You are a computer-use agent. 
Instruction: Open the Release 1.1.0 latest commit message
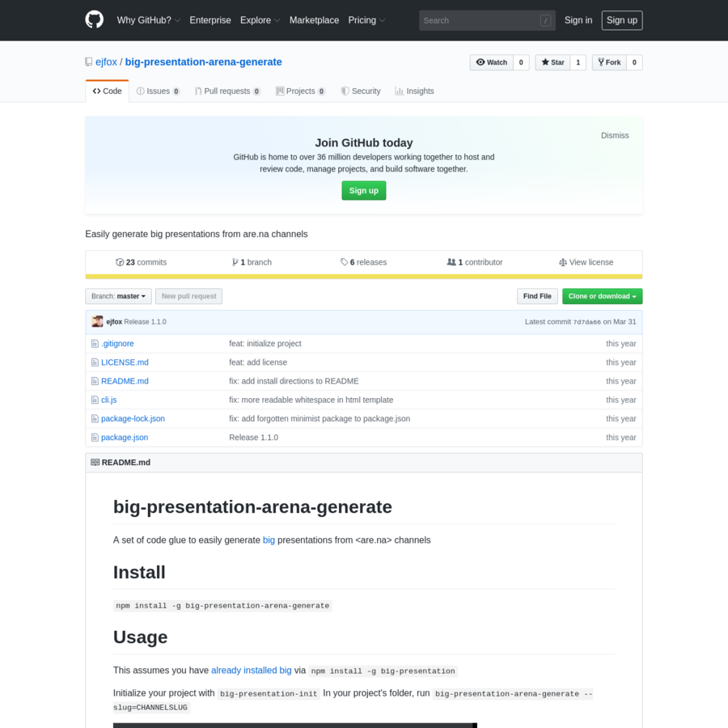click(x=146, y=322)
